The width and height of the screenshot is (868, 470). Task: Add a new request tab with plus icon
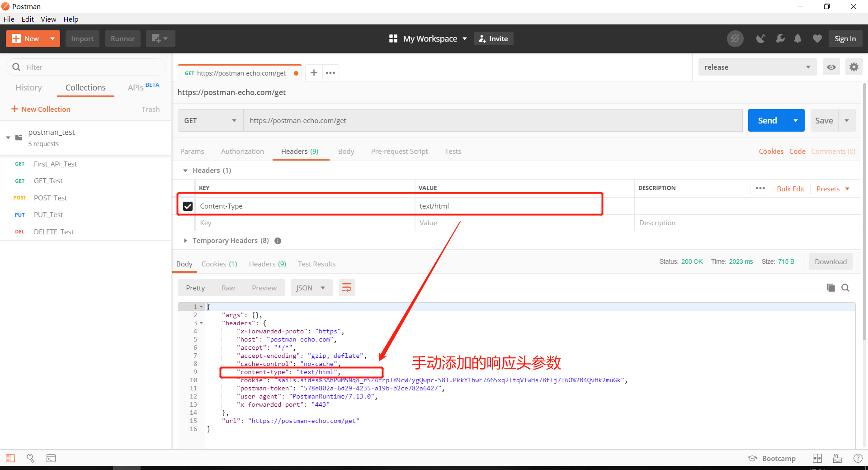[x=314, y=72]
